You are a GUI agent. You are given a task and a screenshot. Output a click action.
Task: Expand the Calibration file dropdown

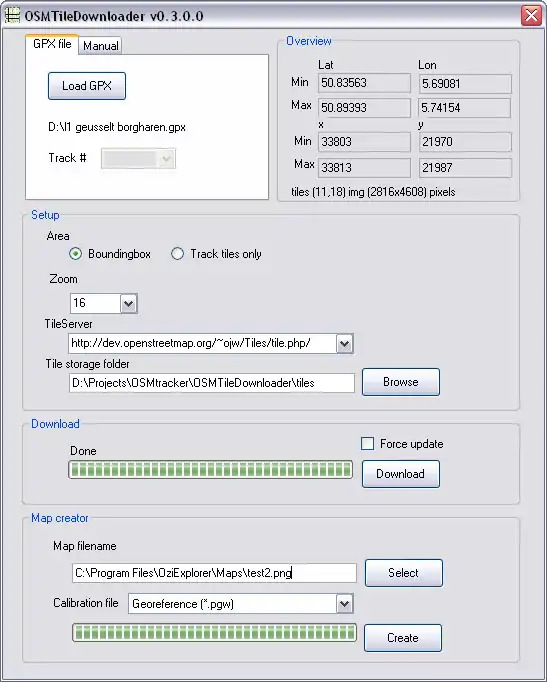coord(344,604)
